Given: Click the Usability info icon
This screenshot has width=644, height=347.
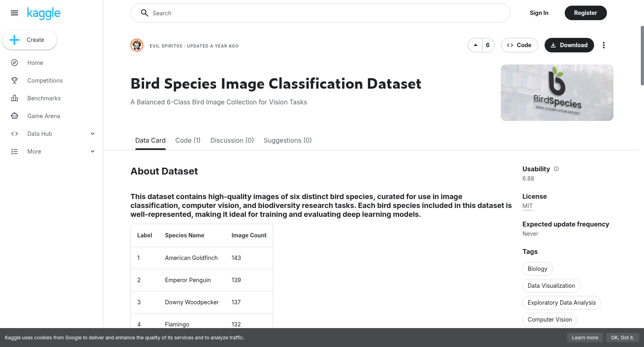Looking at the screenshot, I should click(x=556, y=169).
